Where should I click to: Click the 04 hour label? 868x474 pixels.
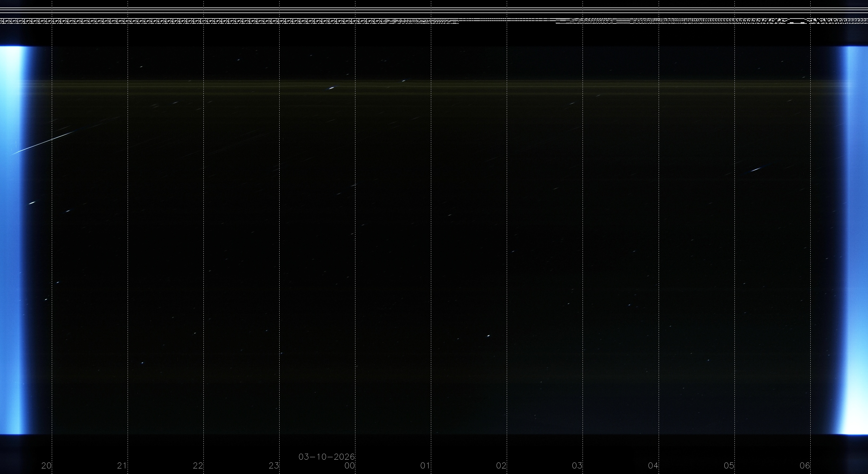pyautogui.click(x=653, y=466)
